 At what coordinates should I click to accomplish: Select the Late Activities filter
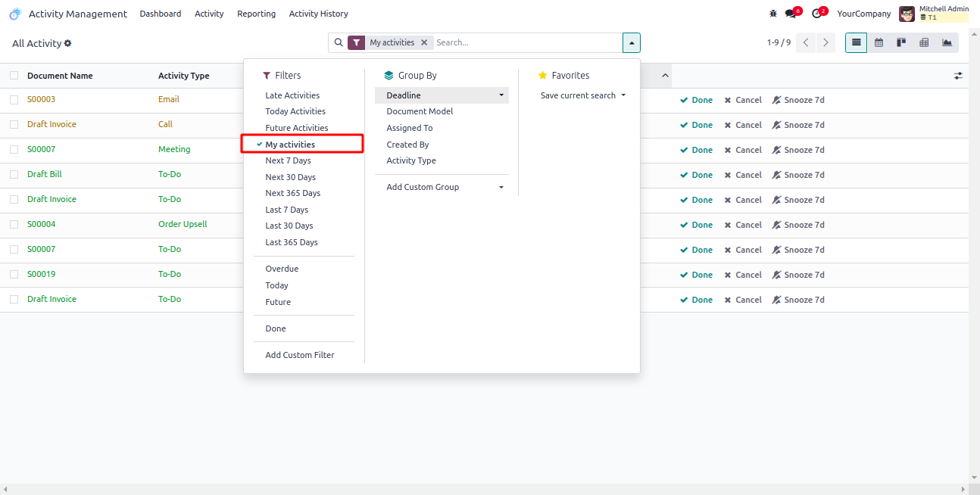292,95
